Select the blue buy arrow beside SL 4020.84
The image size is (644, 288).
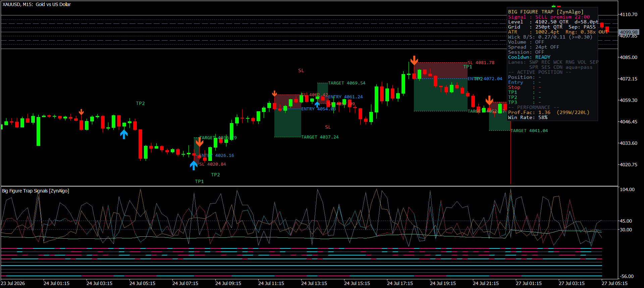point(194,165)
